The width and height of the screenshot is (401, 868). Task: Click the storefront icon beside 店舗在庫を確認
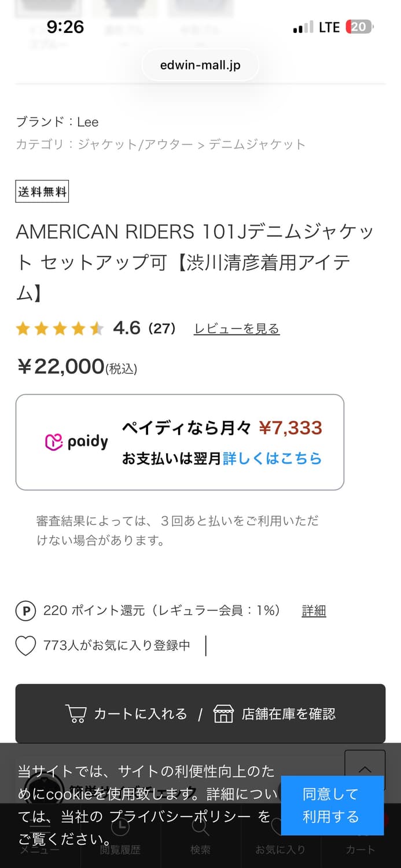point(224,714)
